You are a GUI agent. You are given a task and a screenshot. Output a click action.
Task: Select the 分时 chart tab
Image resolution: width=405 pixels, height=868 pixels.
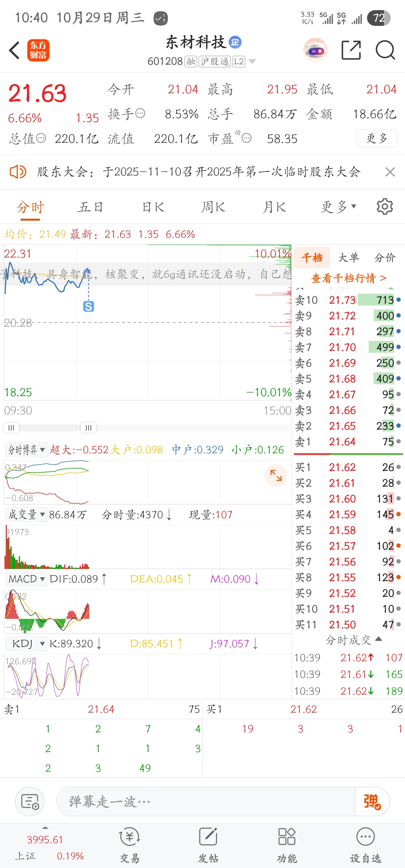click(x=30, y=207)
